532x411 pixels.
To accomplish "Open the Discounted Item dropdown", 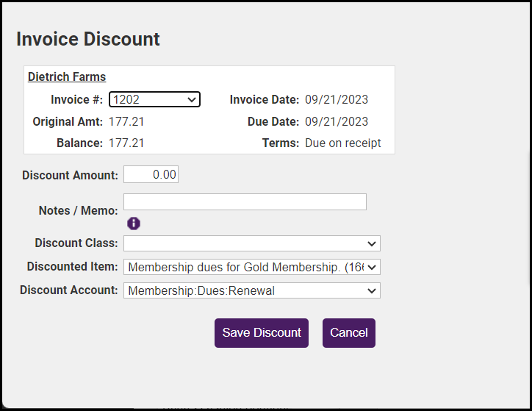I will pyautogui.click(x=251, y=267).
